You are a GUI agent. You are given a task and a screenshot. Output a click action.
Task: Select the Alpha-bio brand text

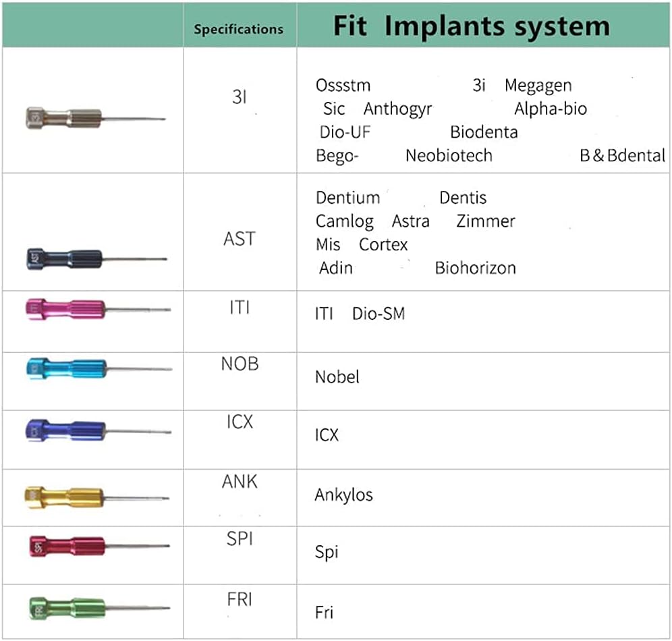click(x=551, y=109)
